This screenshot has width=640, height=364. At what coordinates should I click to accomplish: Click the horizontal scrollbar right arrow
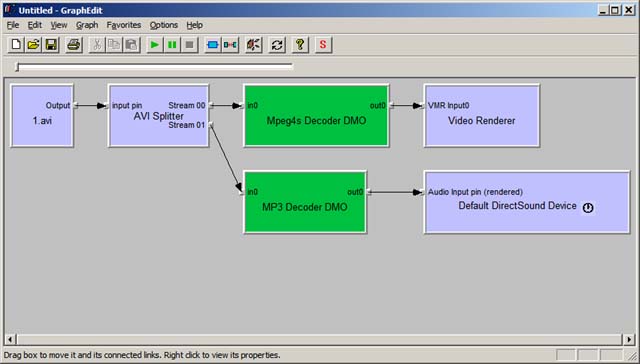coord(629,339)
